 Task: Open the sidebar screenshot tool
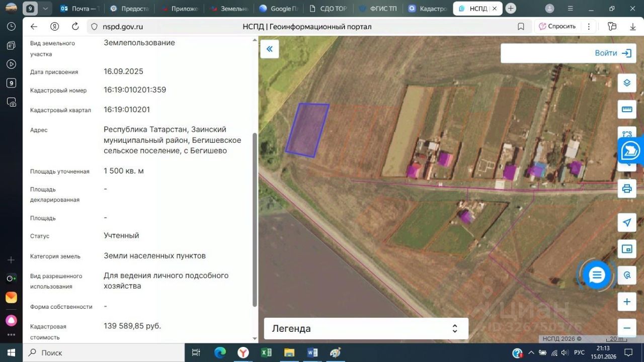[11, 102]
